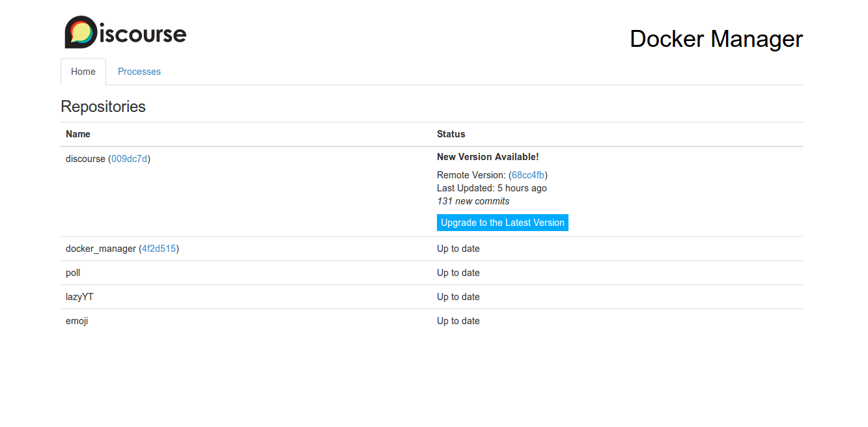Click Up to date status for docker_manager

(x=458, y=249)
